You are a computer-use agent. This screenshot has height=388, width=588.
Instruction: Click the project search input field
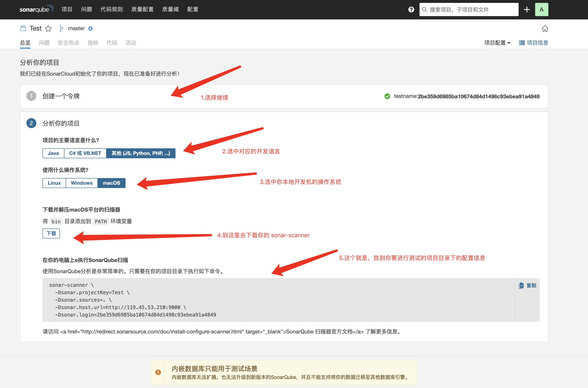(x=469, y=9)
